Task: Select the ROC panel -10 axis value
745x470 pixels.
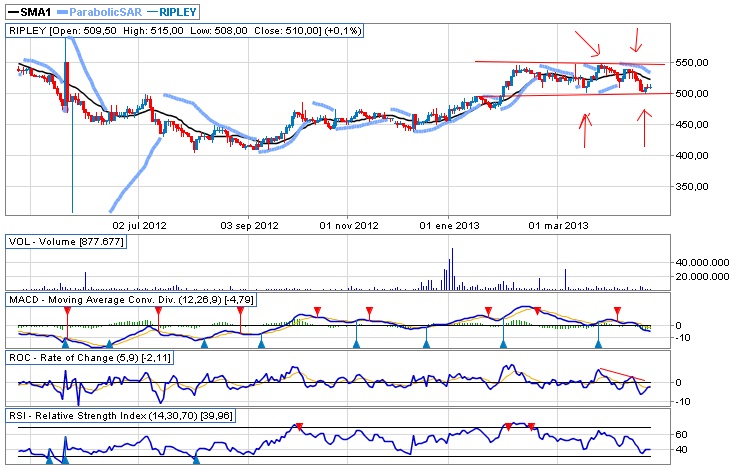Action: click(682, 402)
